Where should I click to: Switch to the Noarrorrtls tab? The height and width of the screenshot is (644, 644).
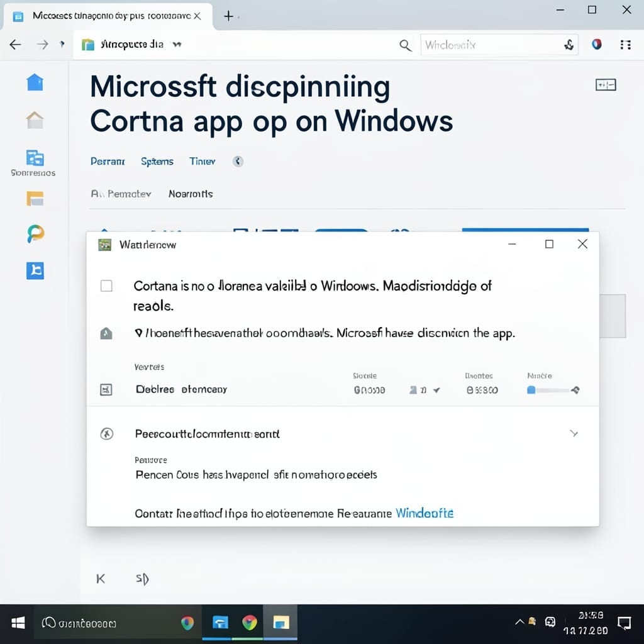click(191, 194)
